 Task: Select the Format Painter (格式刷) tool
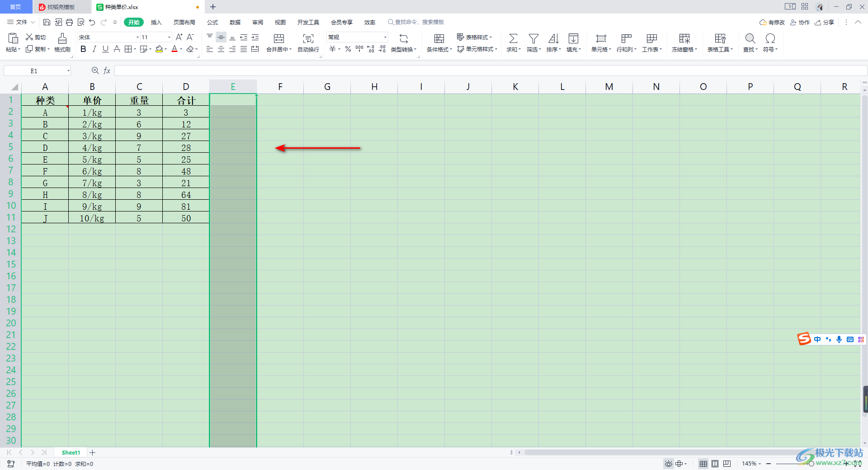coord(62,42)
